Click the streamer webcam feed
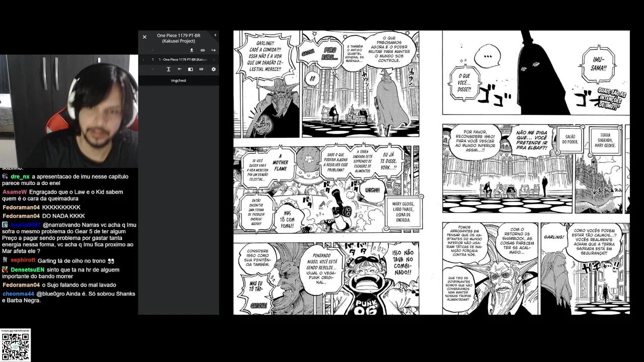The height and width of the screenshot is (362, 644). 69,111
